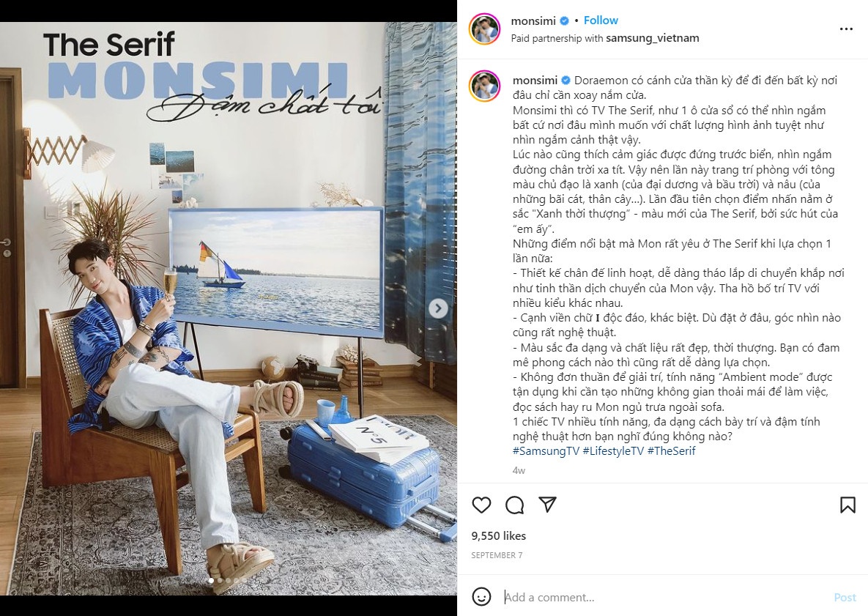Open the #TheSerif hashtag
This screenshot has width=868, height=616.
coord(672,451)
